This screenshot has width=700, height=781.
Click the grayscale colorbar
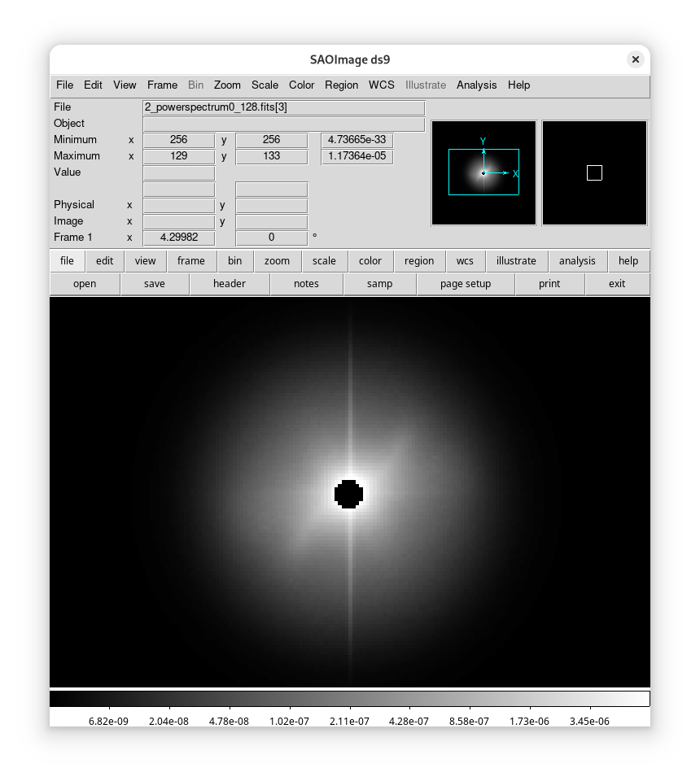(350, 699)
